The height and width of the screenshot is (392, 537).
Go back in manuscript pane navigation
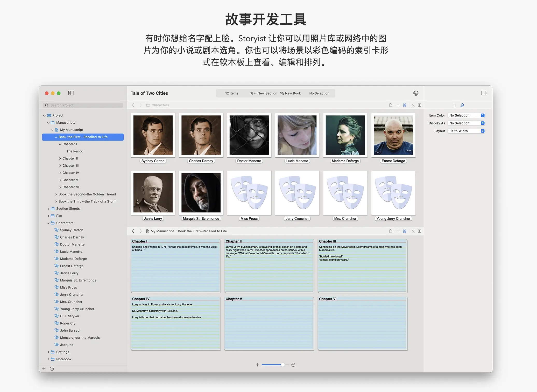coord(133,231)
